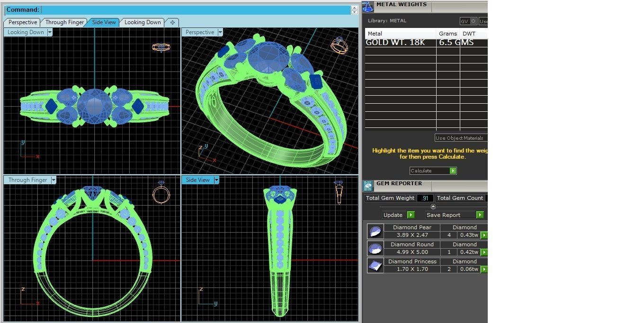Click the Calculate button

[x=433, y=171]
